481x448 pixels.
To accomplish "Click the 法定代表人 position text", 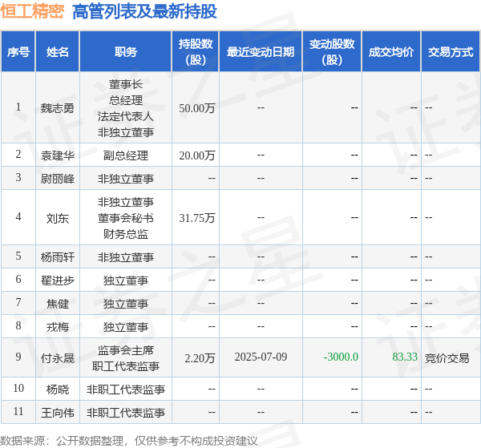I will coord(126,116).
